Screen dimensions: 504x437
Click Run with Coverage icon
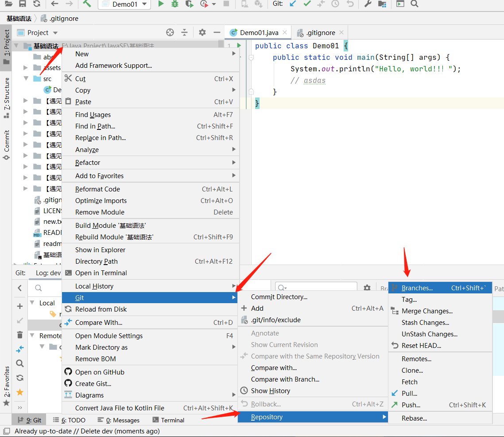190,4
